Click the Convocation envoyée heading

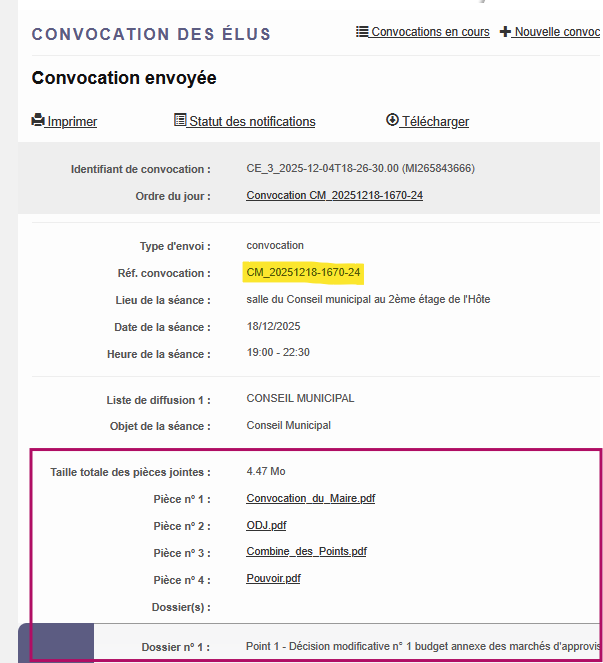(124, 78)
